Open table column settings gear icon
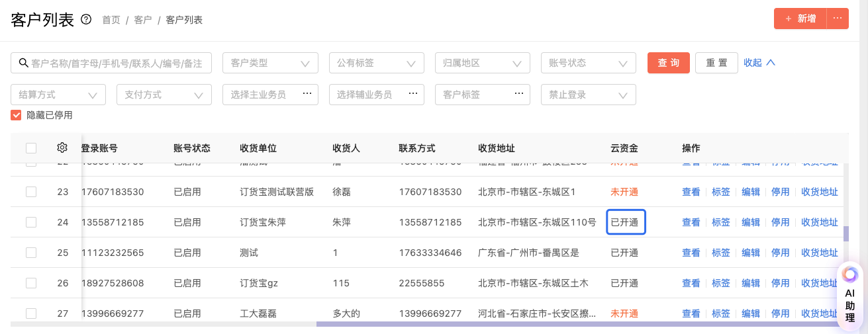Viewport: 868px width, 334px height. pos(62,147)
